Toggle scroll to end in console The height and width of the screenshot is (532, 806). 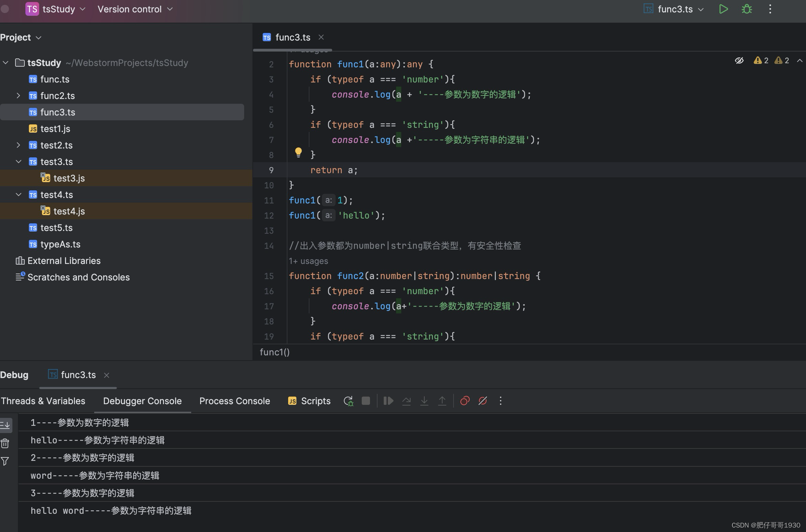point(6,425)
